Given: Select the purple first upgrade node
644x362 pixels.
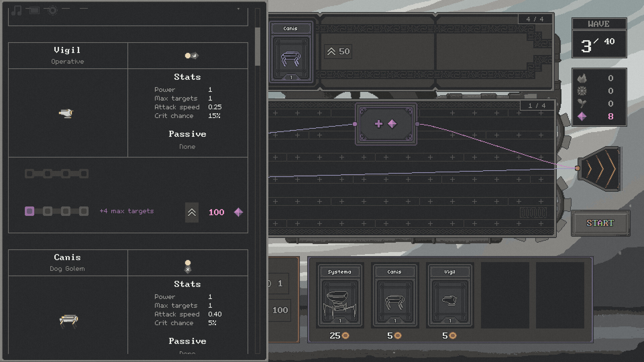Looking at the screenshot, I should (x=30, y=211).
